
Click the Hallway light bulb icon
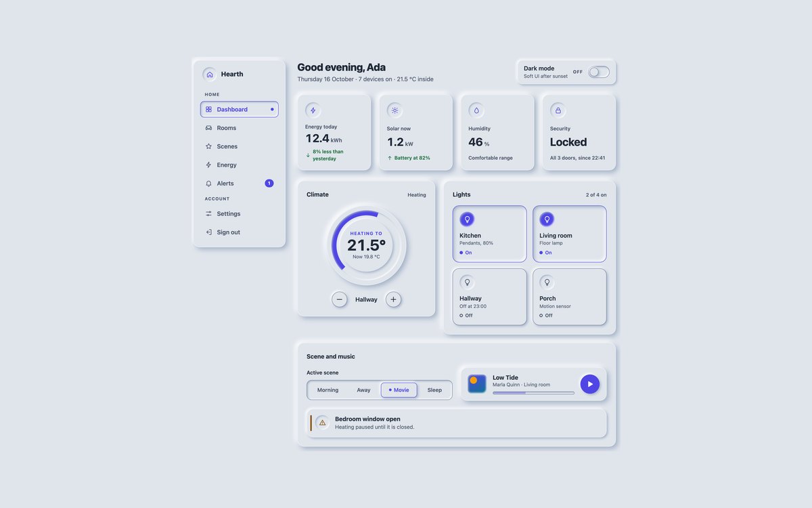click(467, 282)
